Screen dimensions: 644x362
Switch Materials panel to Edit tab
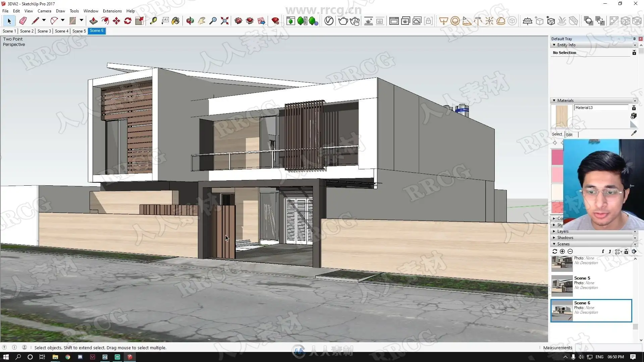(x=569, y=134)
